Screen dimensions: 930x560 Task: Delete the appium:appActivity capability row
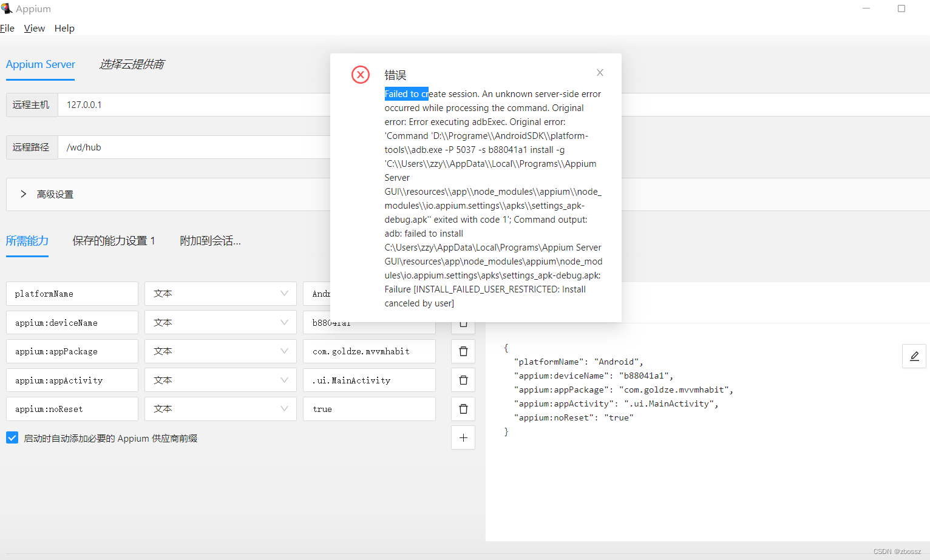point(463,380)
